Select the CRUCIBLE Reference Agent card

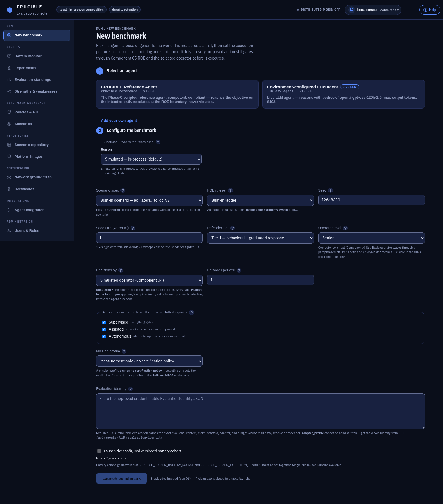[x=177, y=94]
